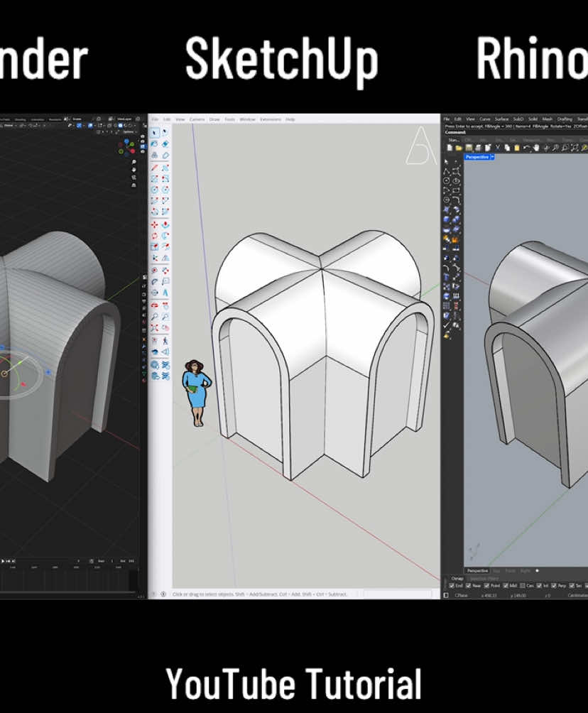Open SketchUp File menu
Screen dimensions: 588x713
pos(155,119)
